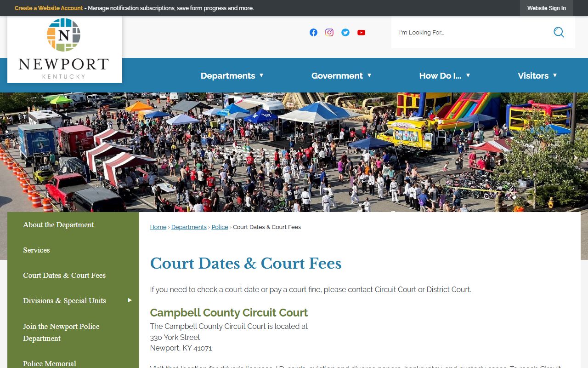This screenshot has height=368, width=588.
Task: Open About the Department sidebar item
Action: pyautogui.click(x=58, y=225)
